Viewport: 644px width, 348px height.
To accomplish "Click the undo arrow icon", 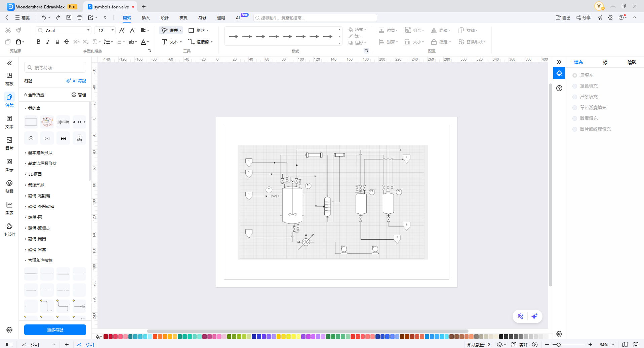I will click(x=44, y=18).
